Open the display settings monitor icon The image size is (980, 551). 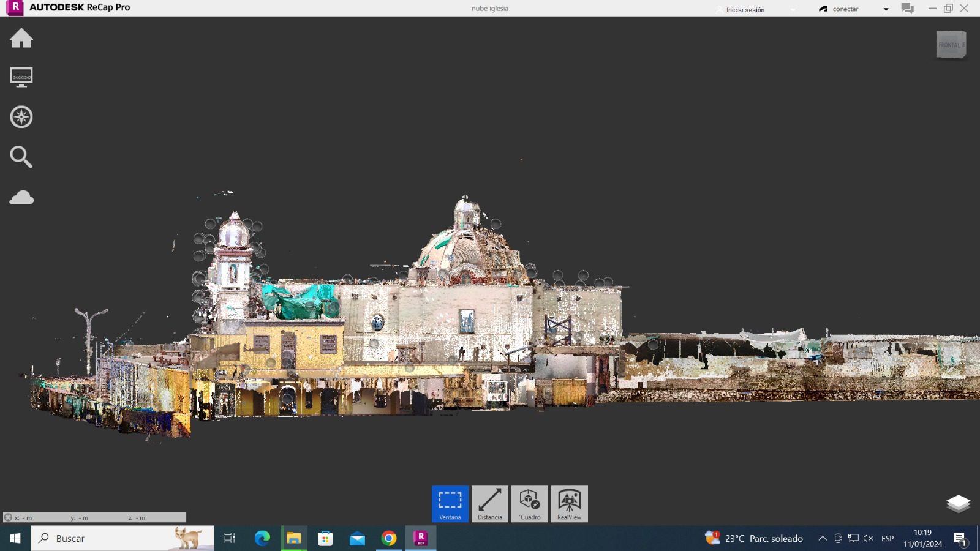21,77
